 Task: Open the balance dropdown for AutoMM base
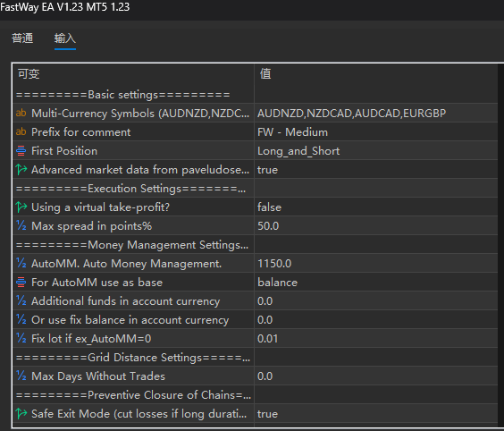coord(376,282)
